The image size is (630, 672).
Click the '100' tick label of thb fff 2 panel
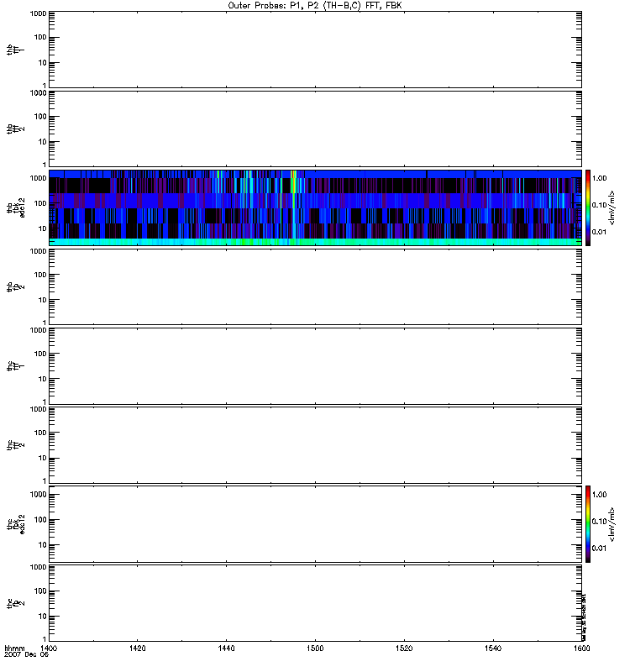[x=40, y=117]
